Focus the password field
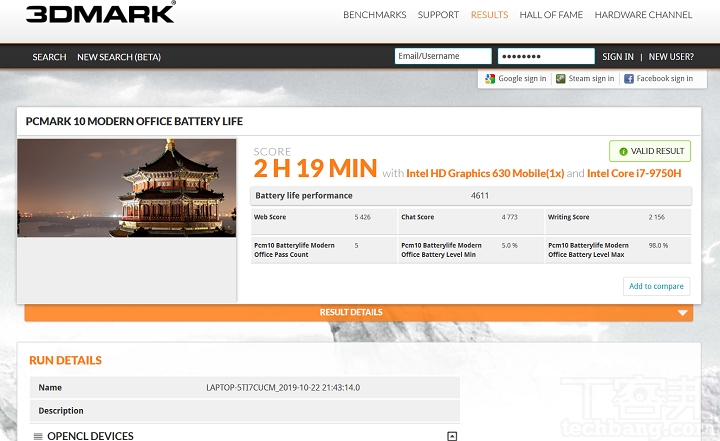Viewport: 720px width, 441px height. point(546,56)
